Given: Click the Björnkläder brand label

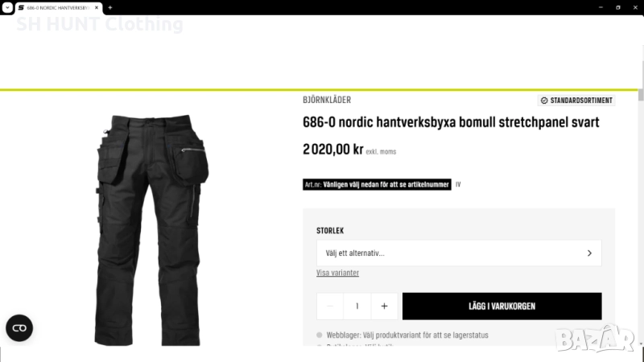Looking at the screenshot, I should point(327,100).
